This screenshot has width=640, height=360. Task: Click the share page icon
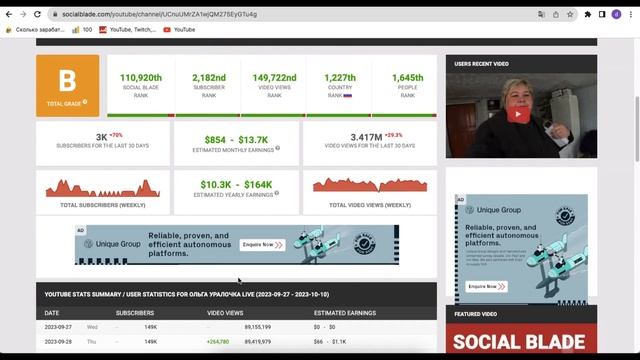click(556, 14)
